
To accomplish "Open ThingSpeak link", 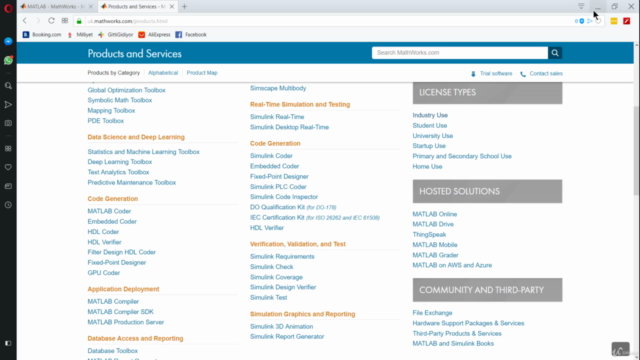I will pos(429,234).
